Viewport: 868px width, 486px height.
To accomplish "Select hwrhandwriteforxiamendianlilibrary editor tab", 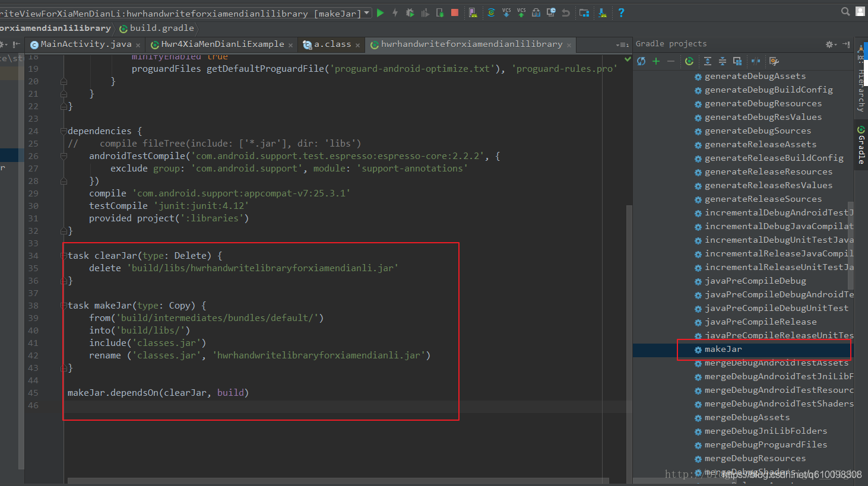I will coord(471,44).
